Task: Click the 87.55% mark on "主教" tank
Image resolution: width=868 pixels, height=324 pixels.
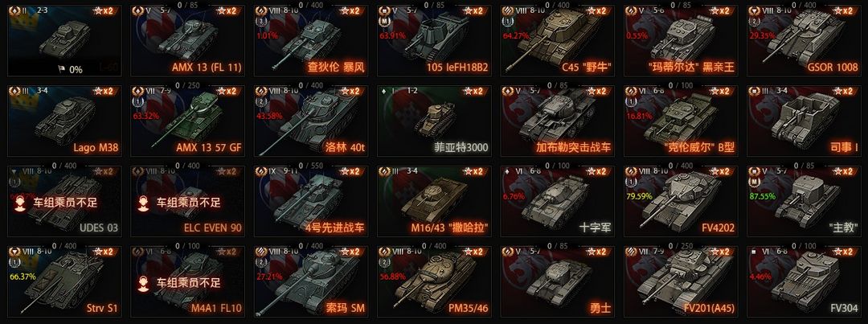Action: [762, 196]
